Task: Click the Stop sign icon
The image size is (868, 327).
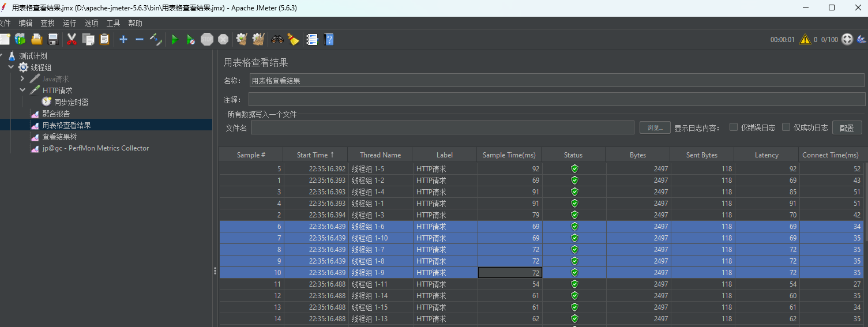Action: 207,39
